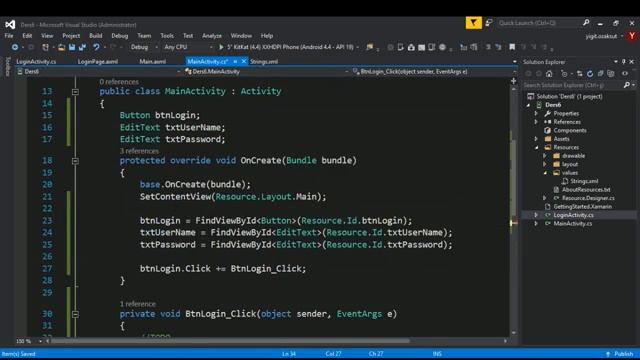Toggle auto-hide pin on Solution Explorer

tap(624, 62)
